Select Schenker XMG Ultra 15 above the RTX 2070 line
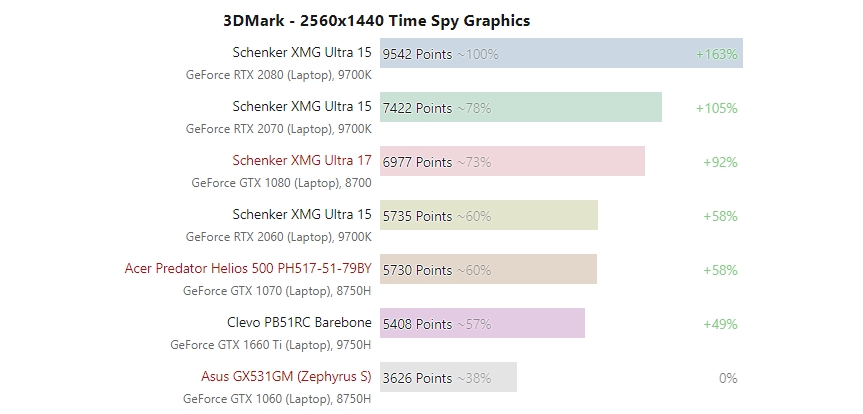 point(301,106)
